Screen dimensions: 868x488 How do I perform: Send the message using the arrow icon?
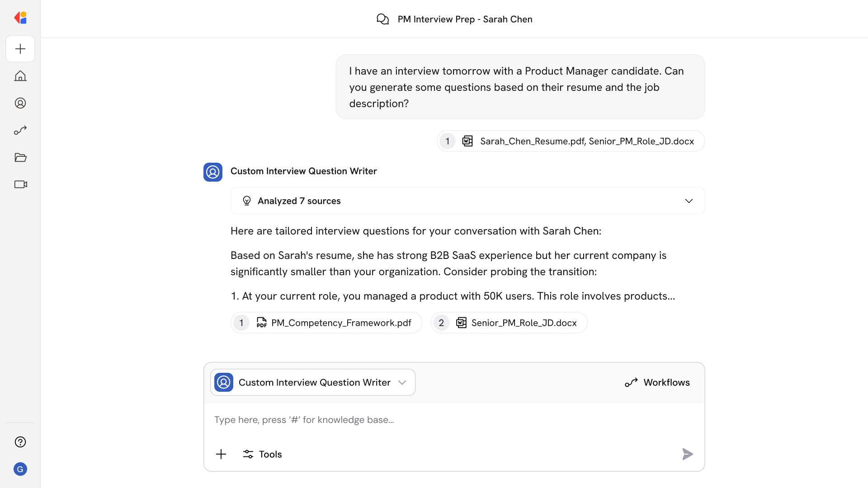coord(687,454)
